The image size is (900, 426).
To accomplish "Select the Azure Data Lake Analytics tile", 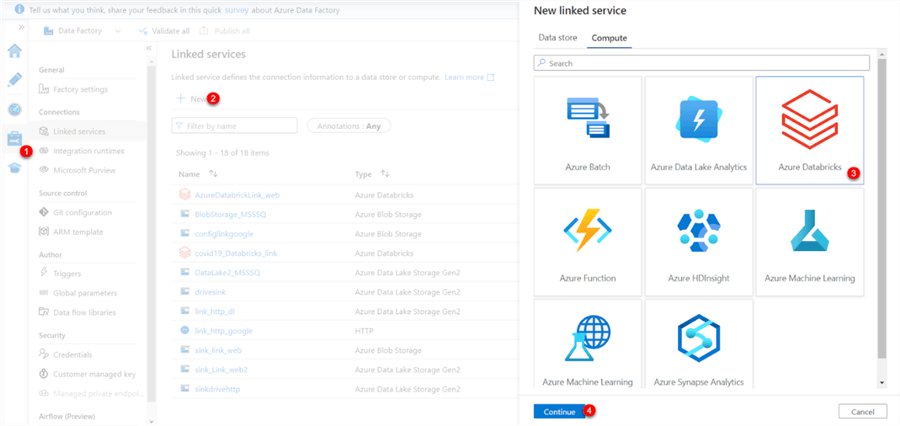I will coord(699,130).
